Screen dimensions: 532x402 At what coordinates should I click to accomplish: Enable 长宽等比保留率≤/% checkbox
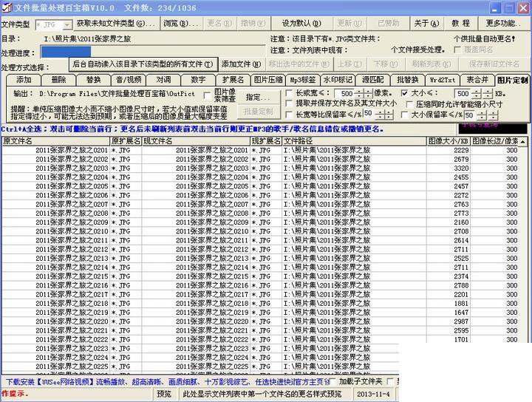[x=289, y=115]
